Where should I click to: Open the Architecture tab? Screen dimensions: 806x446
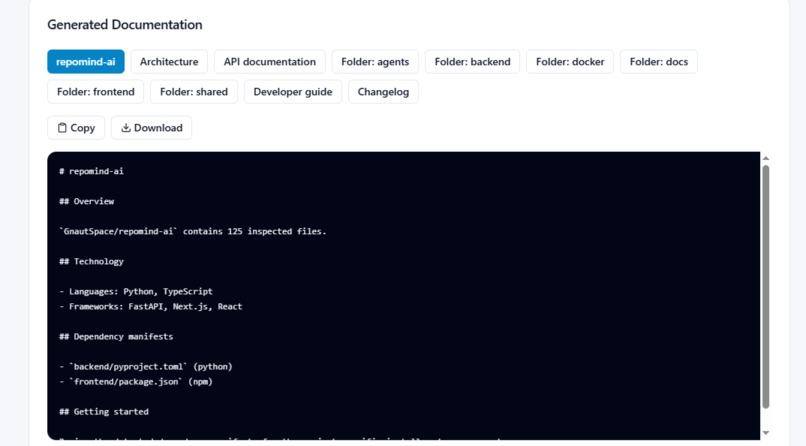tap(169, 62)
